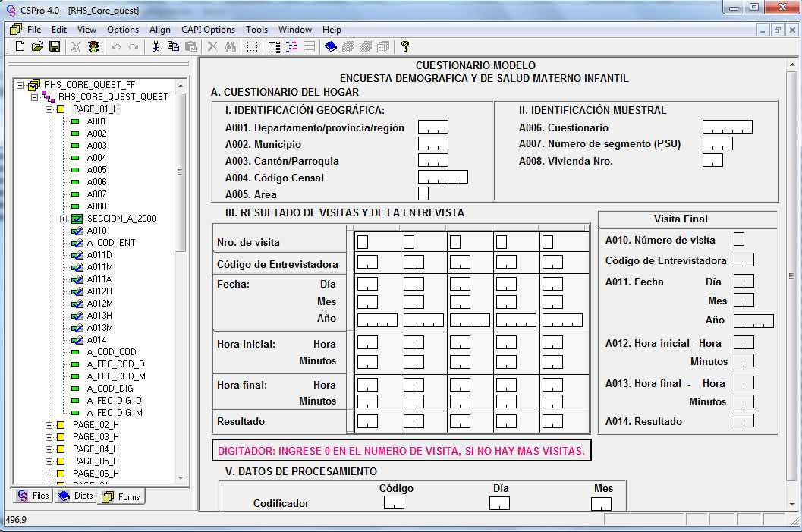The width and height of the screenshot is (802, 532).
Task: Open the Options menu
Action: [123, 30]
